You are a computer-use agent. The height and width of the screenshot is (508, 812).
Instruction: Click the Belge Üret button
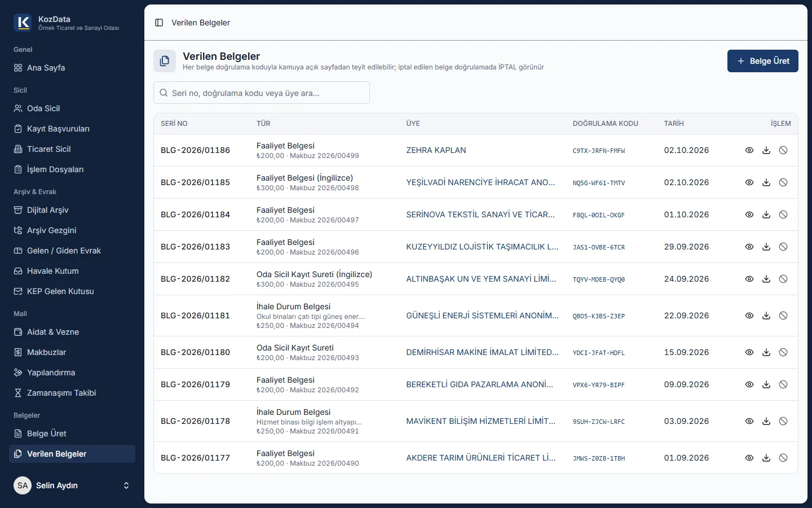[762, 61]
